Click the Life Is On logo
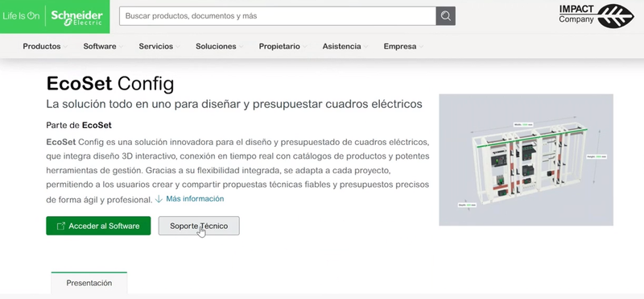This screenshot has width=644, height=299. click(x=21, y=16)
